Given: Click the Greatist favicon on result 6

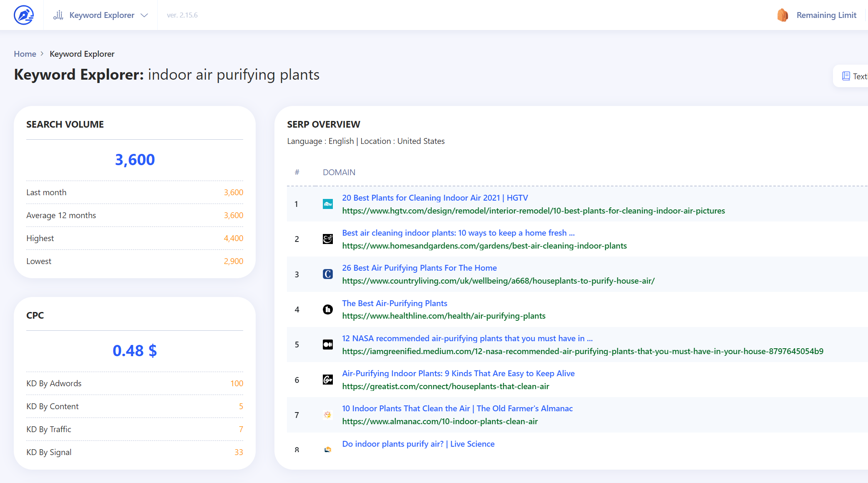Looking at the screenshot, I should pos(328,380).
